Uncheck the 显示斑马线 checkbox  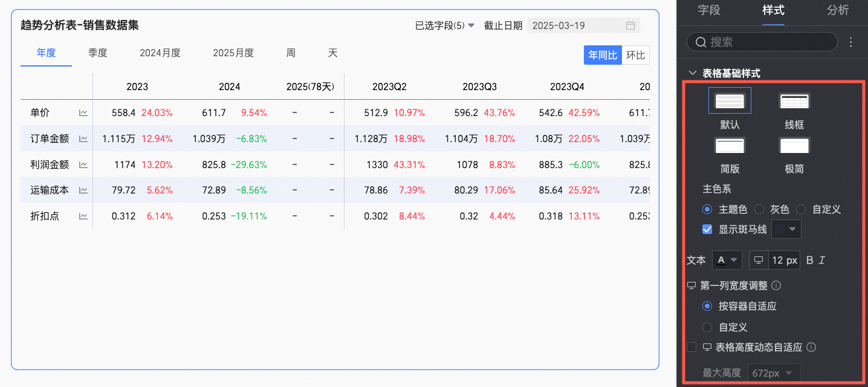coord(707,229)
